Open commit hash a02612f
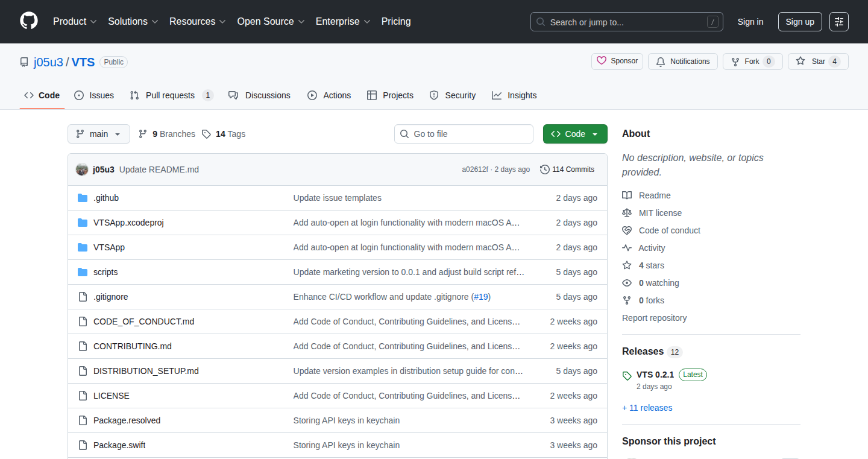The image size is (868, 459). pyautogui.click(x=475, y=169)
